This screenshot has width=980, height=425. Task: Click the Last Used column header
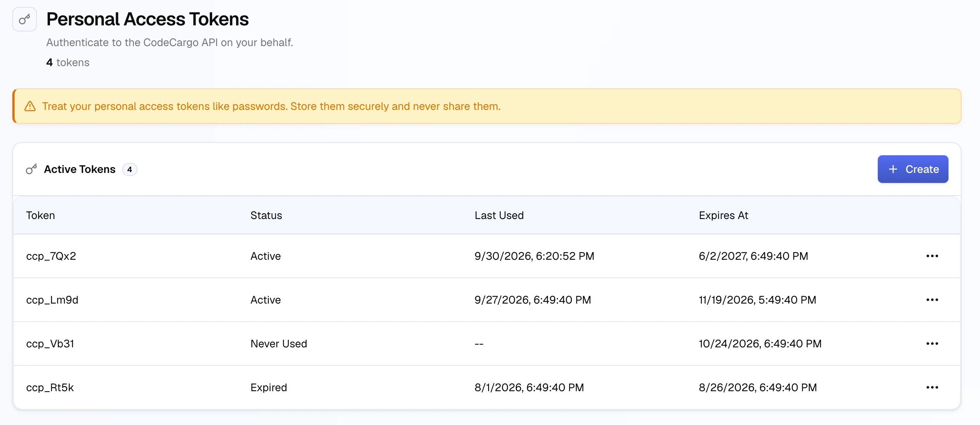point(499,216)
